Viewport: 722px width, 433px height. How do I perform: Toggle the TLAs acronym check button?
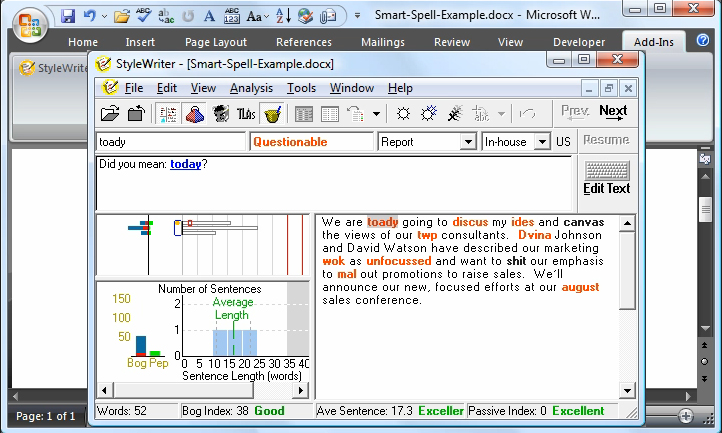pyautogui.click(x=246, y=114)
